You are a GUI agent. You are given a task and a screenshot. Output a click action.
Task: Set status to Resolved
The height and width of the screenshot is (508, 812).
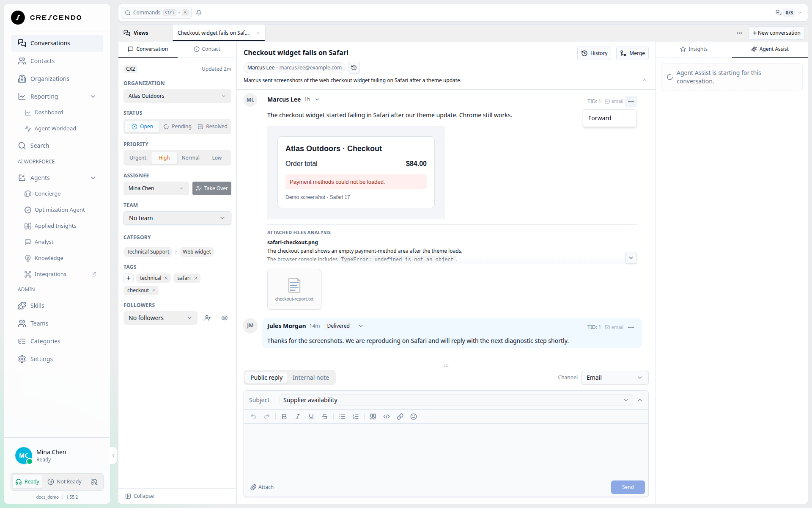[213, 127]
